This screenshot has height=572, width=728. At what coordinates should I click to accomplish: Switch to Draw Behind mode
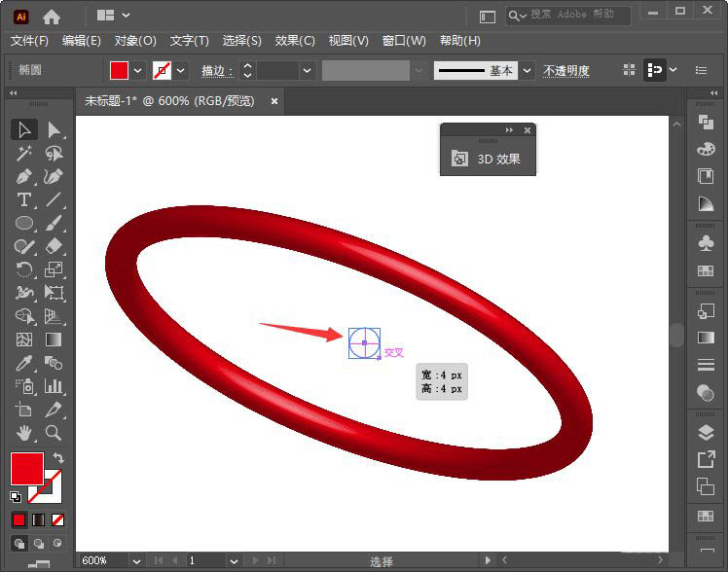pos(39,544)
